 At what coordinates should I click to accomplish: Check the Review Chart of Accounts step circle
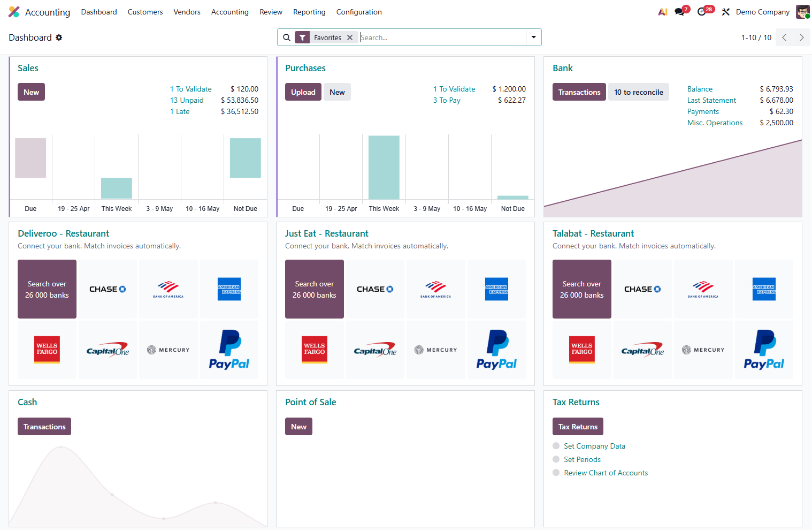(x=556, y=473)
